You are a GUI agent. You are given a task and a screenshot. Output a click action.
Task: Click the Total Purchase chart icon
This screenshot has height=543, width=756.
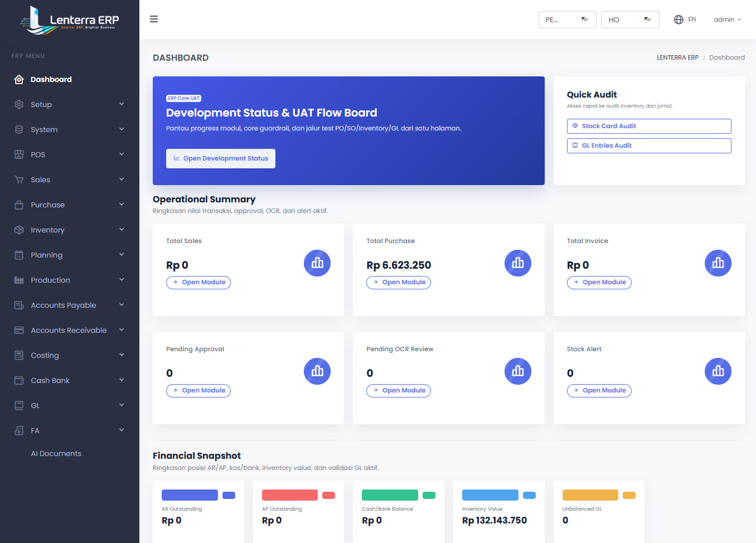pyautogui.click(x=518, y=263)
